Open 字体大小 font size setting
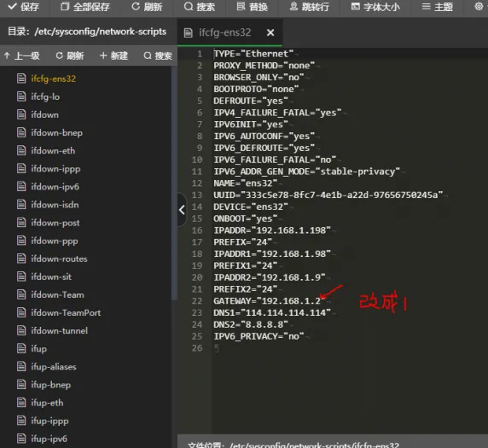The height and width of the screenshot is (448, 488). click(x=375, y=7)
